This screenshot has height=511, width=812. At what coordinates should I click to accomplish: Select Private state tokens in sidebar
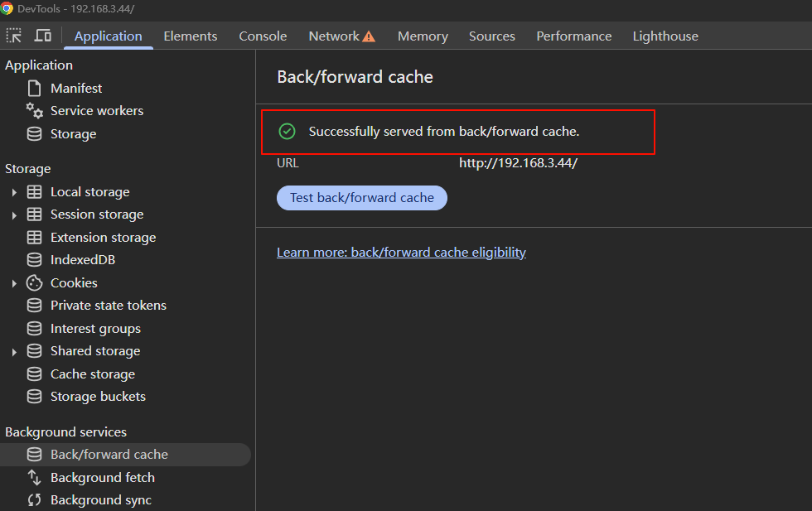108,306
